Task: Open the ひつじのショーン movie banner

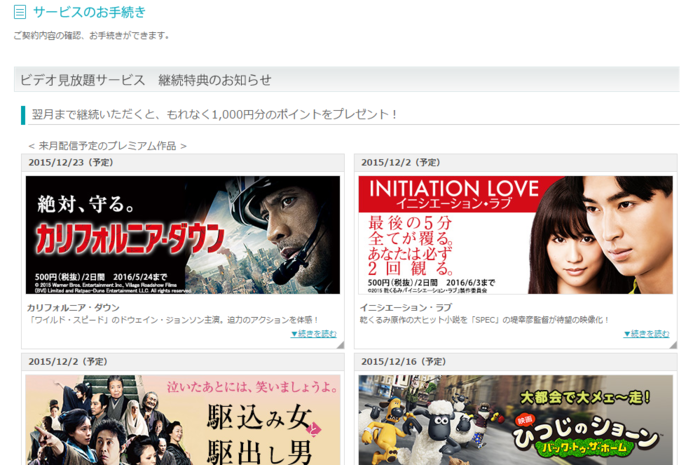Action: (x=516, y=419)
